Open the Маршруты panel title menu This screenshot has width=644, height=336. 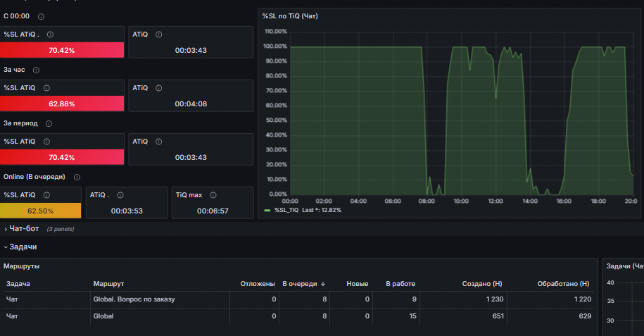click(x=21, y=266)
